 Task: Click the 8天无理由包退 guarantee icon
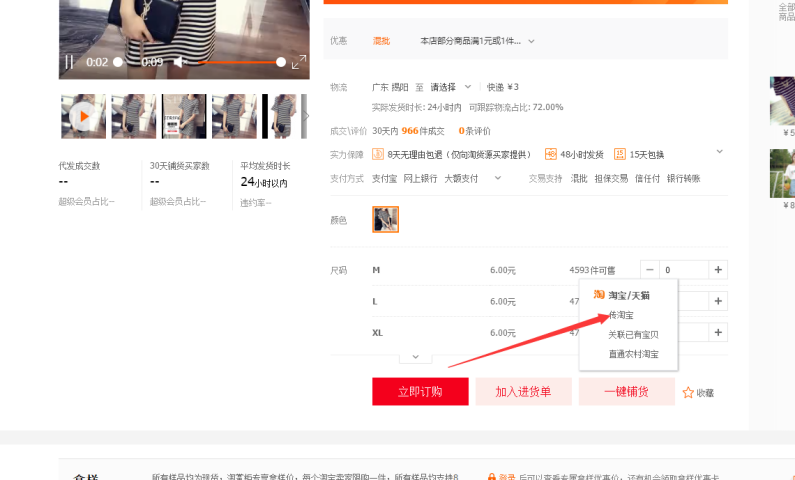(x=378, y=154)
